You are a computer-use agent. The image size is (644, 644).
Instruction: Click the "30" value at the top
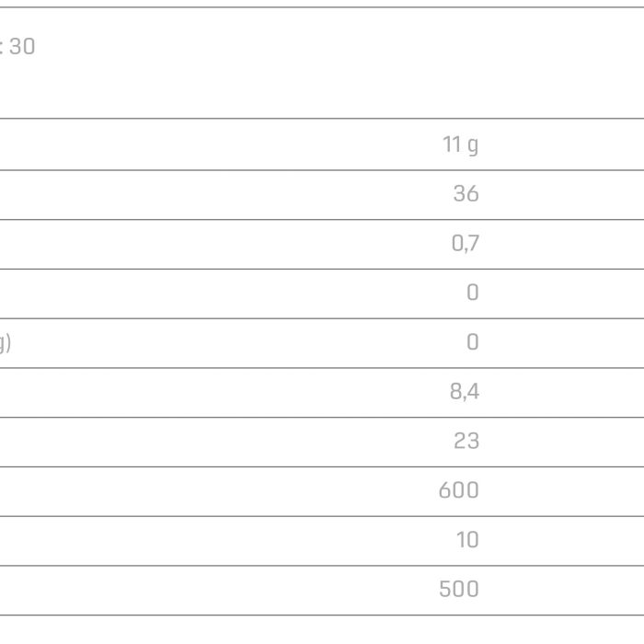(x=22, y=46)
